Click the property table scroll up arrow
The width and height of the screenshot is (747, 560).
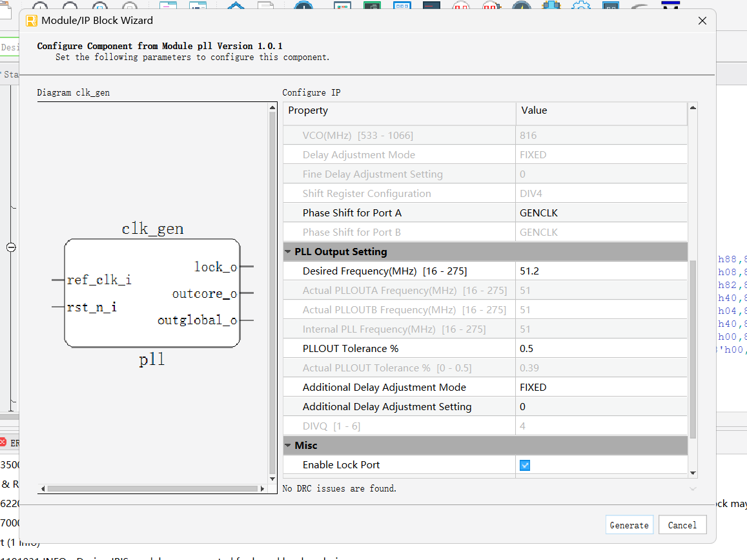tap(693, 108)
